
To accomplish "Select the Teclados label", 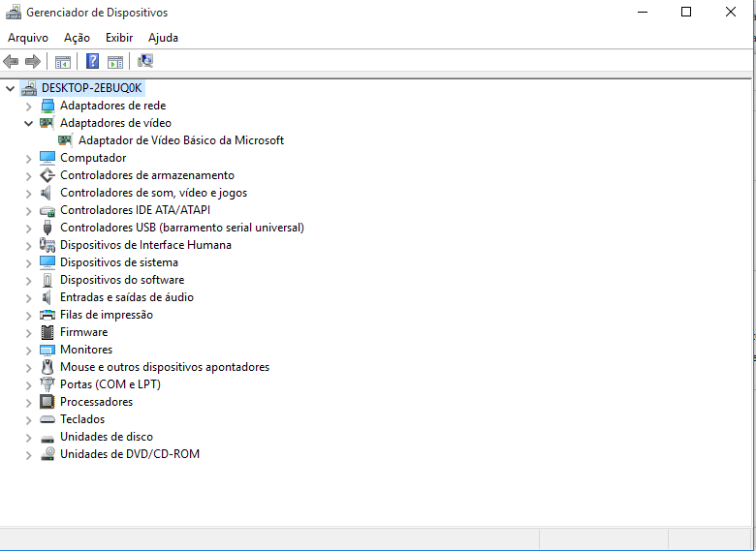I will point(82,419).
